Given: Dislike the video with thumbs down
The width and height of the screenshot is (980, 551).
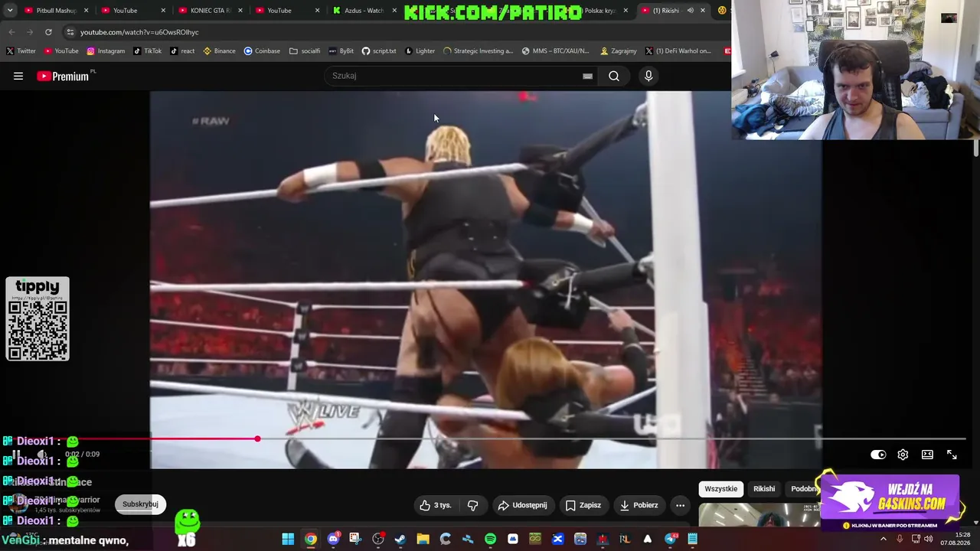Looking at the screenshot, I should coord(472,505).
